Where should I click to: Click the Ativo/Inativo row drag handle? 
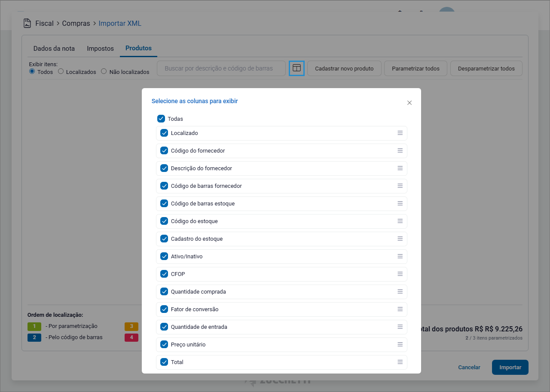point(400,256)
